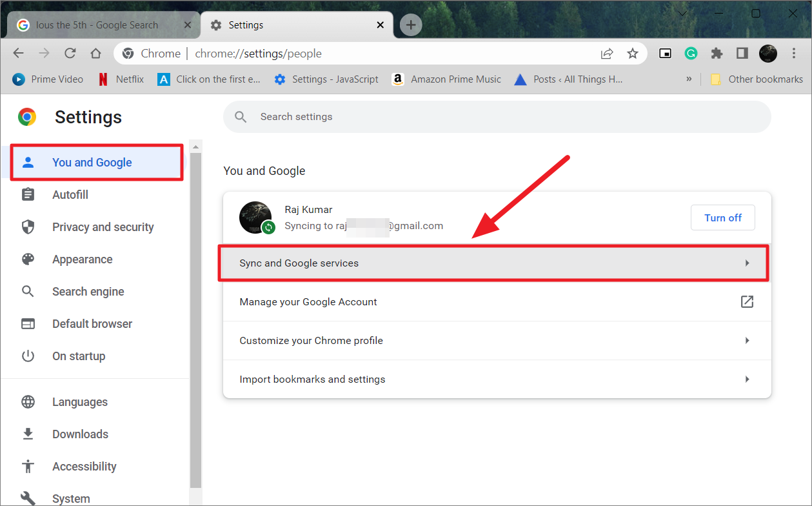Open Other bookmarks folder

(757, 79)
